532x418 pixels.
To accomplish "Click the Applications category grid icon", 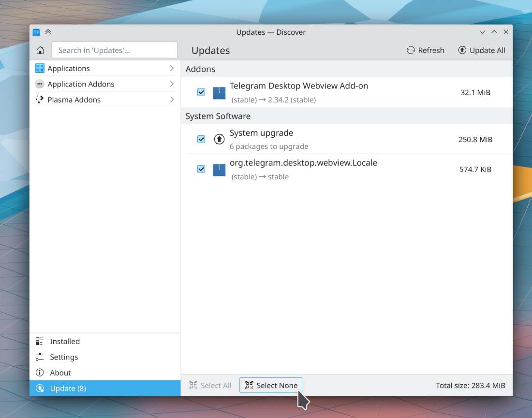I will 40,69.
